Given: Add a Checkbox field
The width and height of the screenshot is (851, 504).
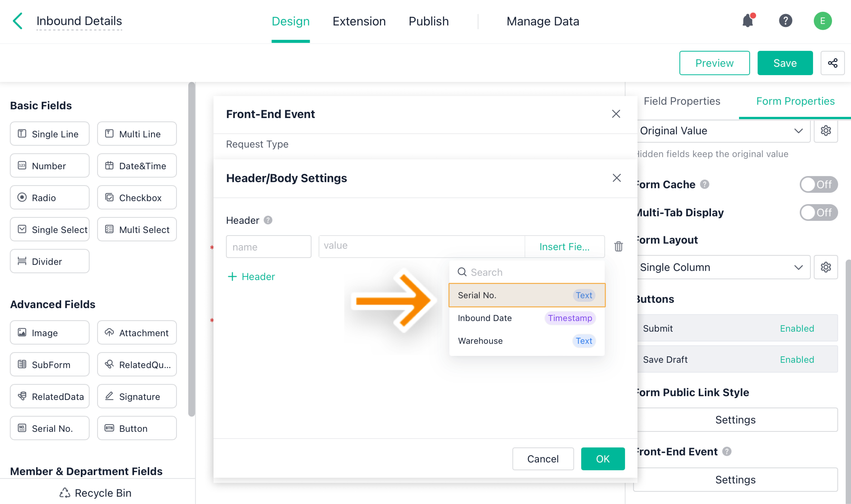Looking at the screenshot, I should point(137,198).
